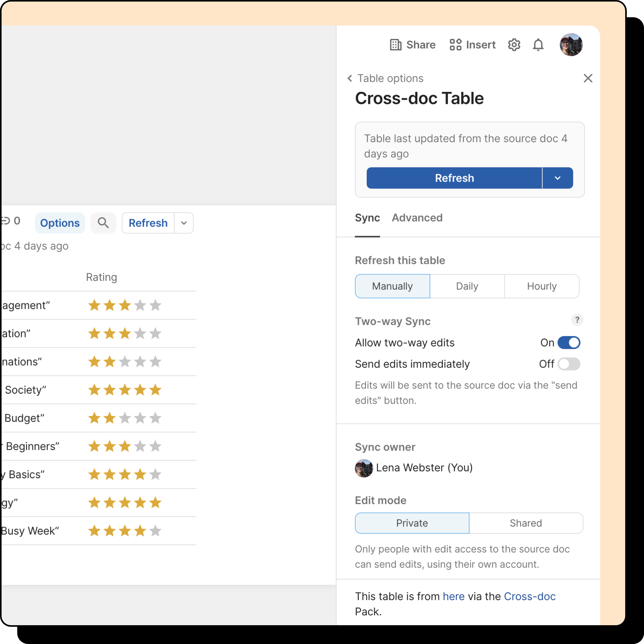Screen dimensions: 644x644
Task: Click the Two-way Sync help question mark
Action: point(577,320)
